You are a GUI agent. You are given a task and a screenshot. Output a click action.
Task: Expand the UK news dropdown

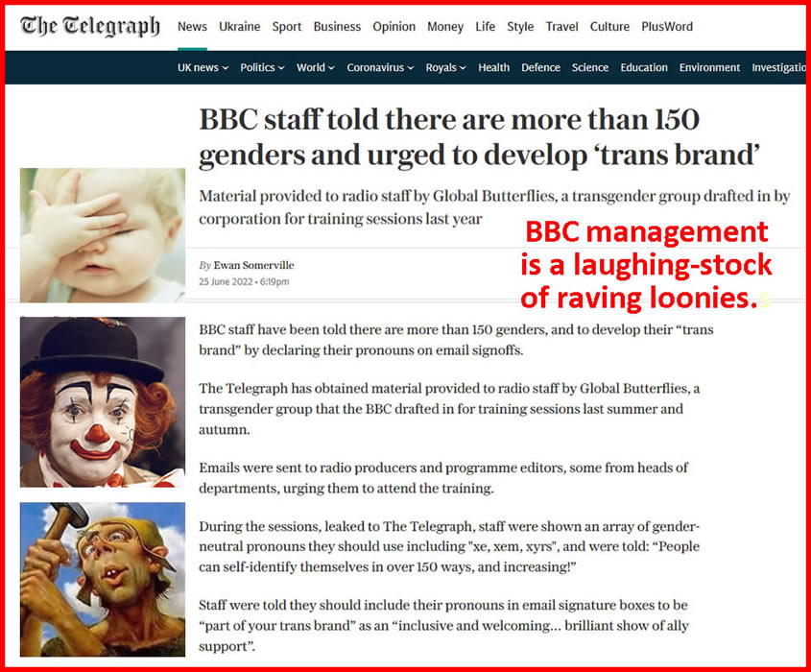click(203, 68)
